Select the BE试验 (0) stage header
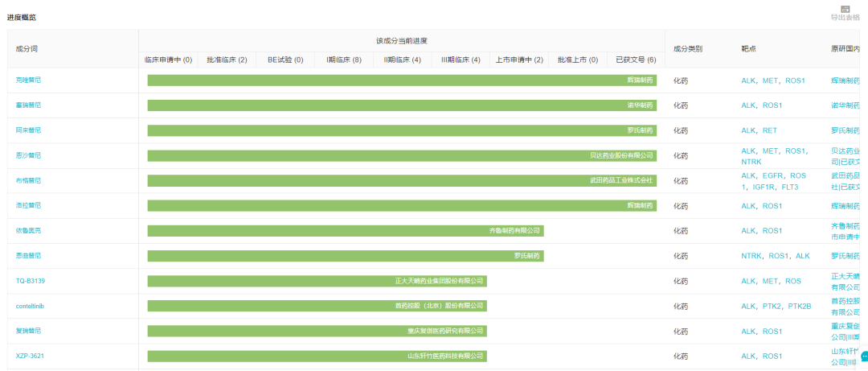Image resolution: width=868 pixels, height=371 pixels. click(285, 60)
